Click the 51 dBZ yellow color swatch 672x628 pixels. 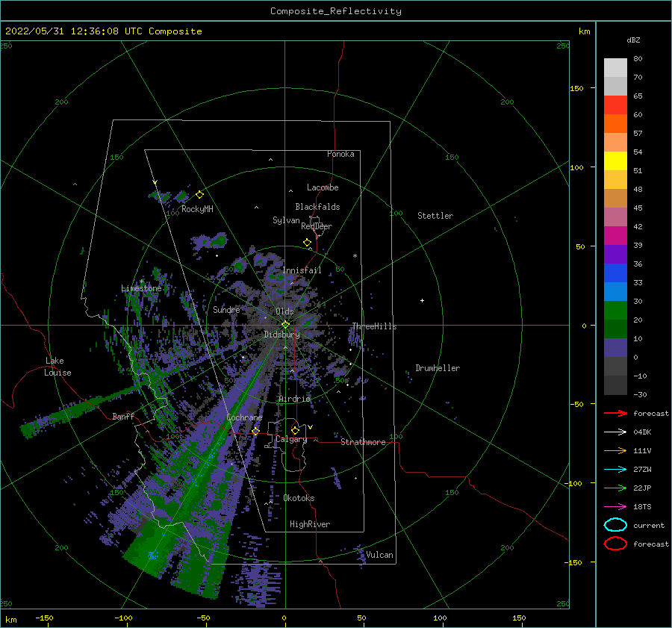point(615,161)
